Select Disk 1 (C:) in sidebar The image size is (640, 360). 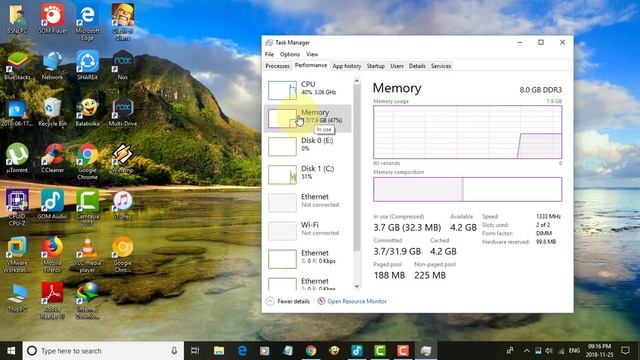pyautogui.click(x=307, y=174)
